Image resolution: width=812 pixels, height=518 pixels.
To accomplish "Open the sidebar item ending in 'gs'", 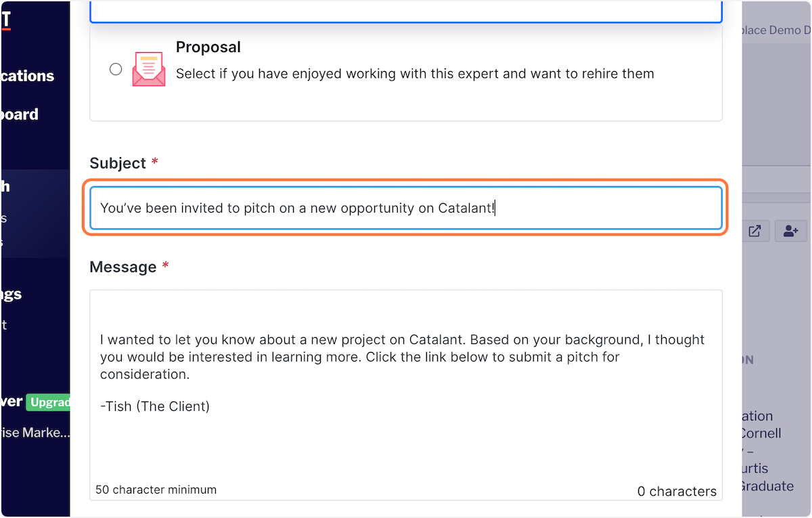I will [x=12, y=294].
